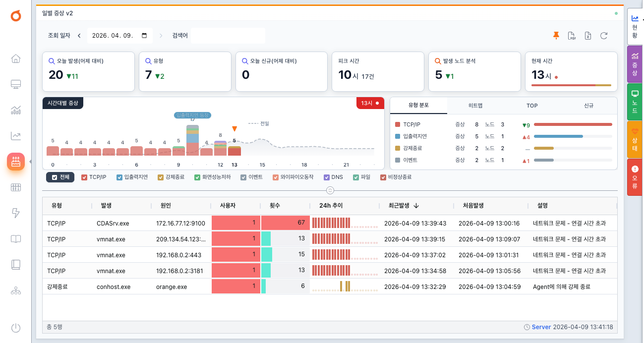The image size is (644, 343).
Task: Select the highlighted daily calendar sidebar icon
Action: [x=16, y=162]
